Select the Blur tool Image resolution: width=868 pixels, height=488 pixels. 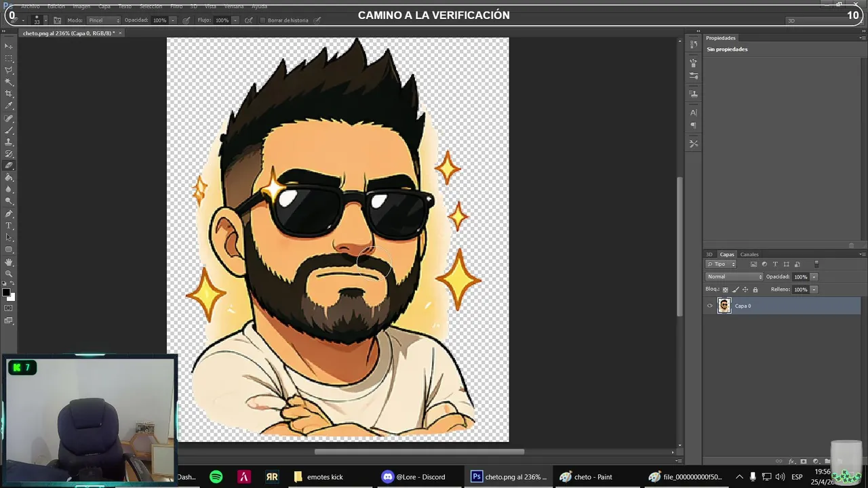[x=9, y=189]
